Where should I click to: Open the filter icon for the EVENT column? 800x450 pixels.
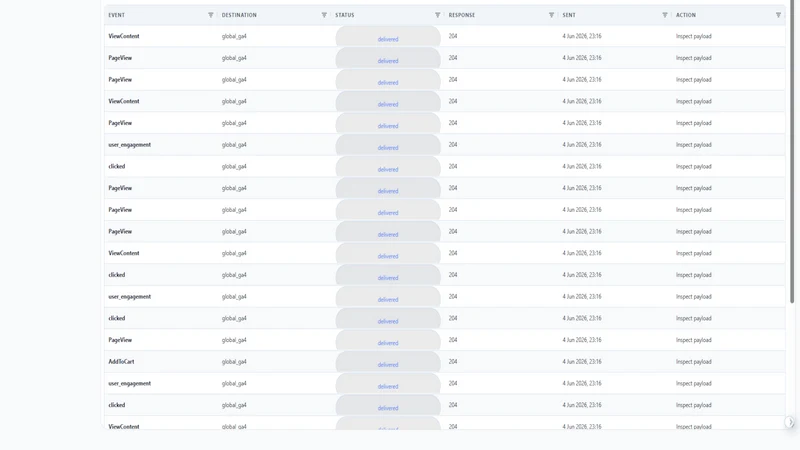coord(211,15)
